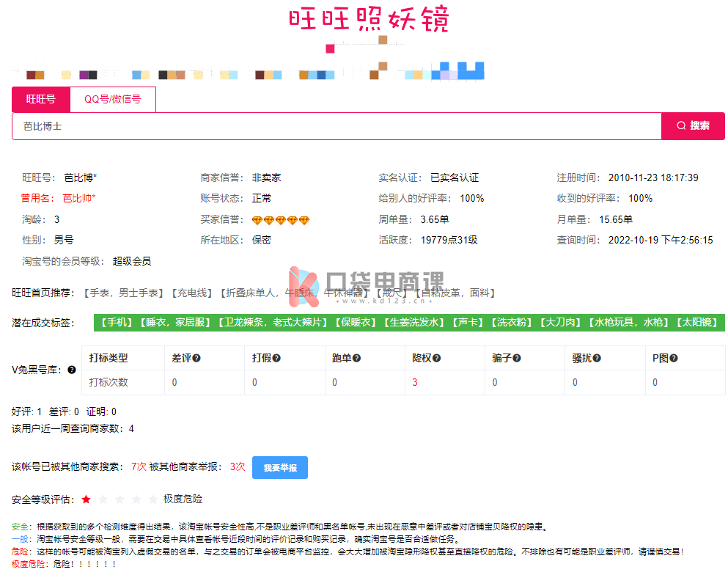Click the help icon next to 骚扰
The width and height of the screenshot is (728, 575).
click(x=597, y=358)
